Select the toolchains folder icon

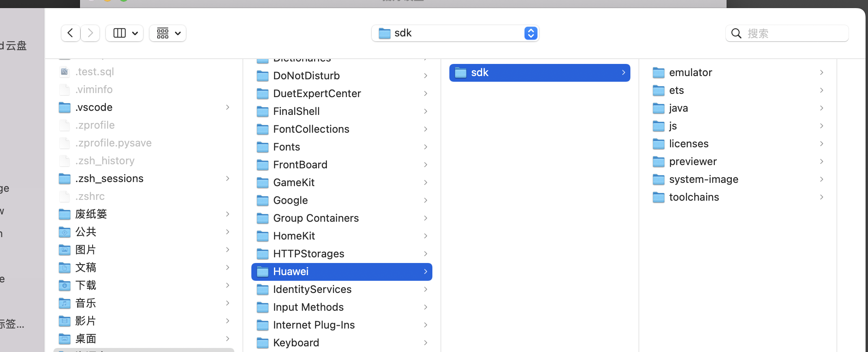click(659, 197)
